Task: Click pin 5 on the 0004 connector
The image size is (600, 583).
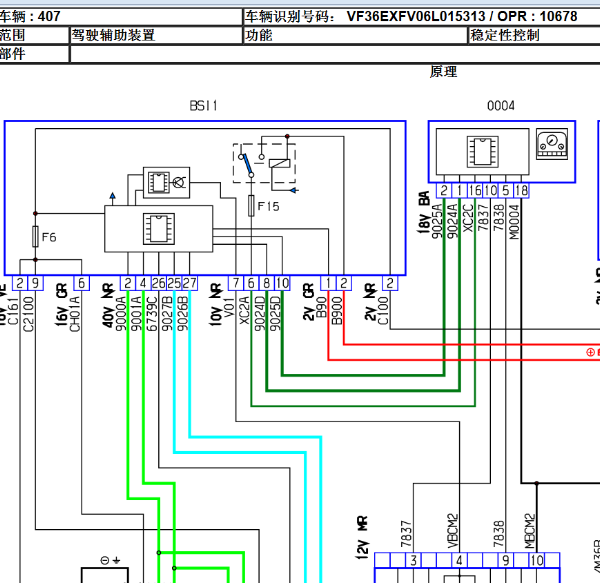Action: click(x=506, y=191)
